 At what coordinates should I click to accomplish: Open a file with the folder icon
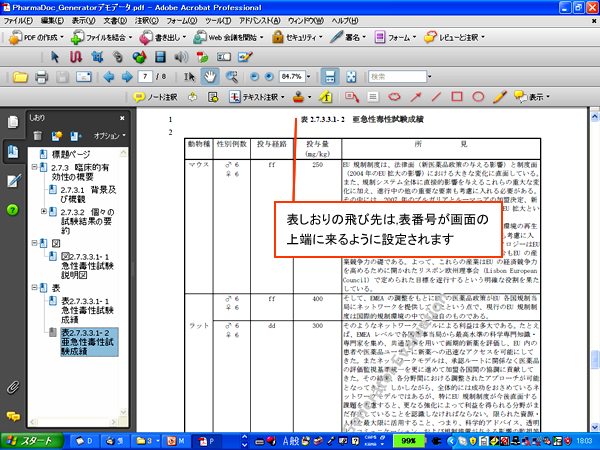point(20,77)
